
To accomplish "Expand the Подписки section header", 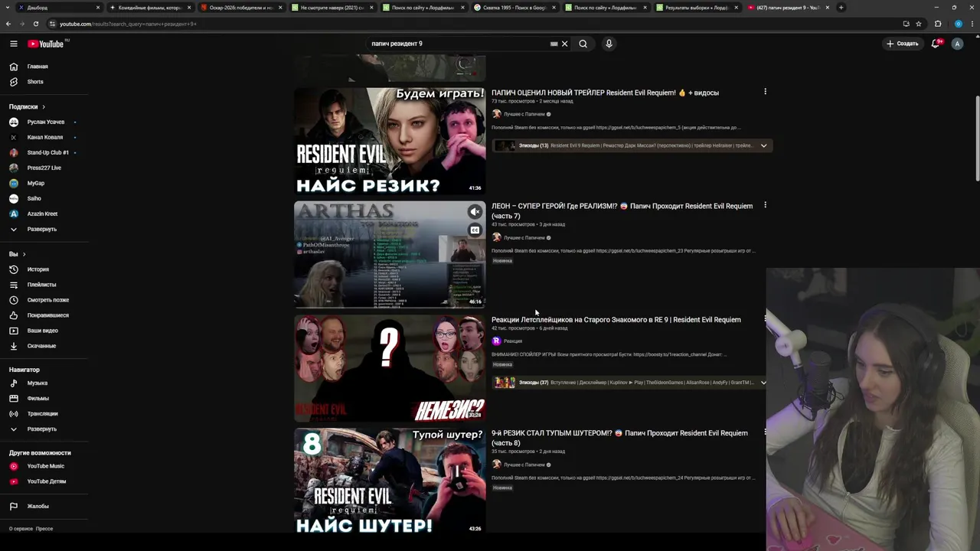I will (x=27, y=106).
